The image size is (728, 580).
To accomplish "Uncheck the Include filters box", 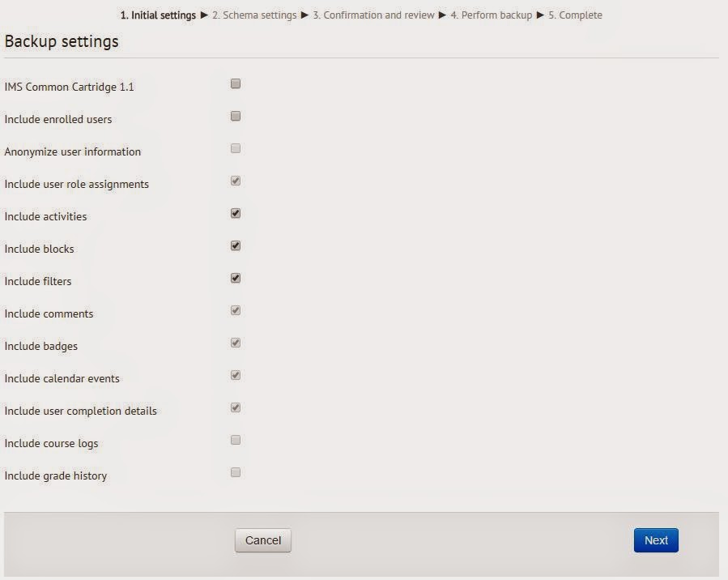I will [x=235, y=278].
